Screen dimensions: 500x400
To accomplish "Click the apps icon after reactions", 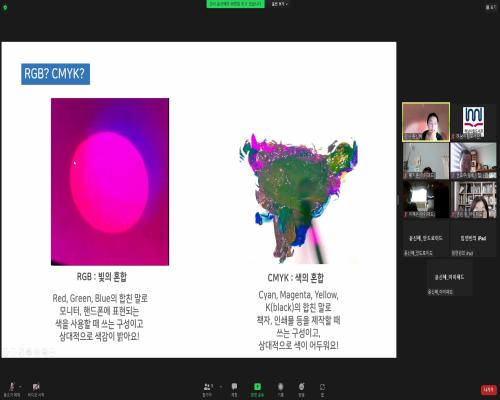I will pyautogui.click(x=322, y=387).
